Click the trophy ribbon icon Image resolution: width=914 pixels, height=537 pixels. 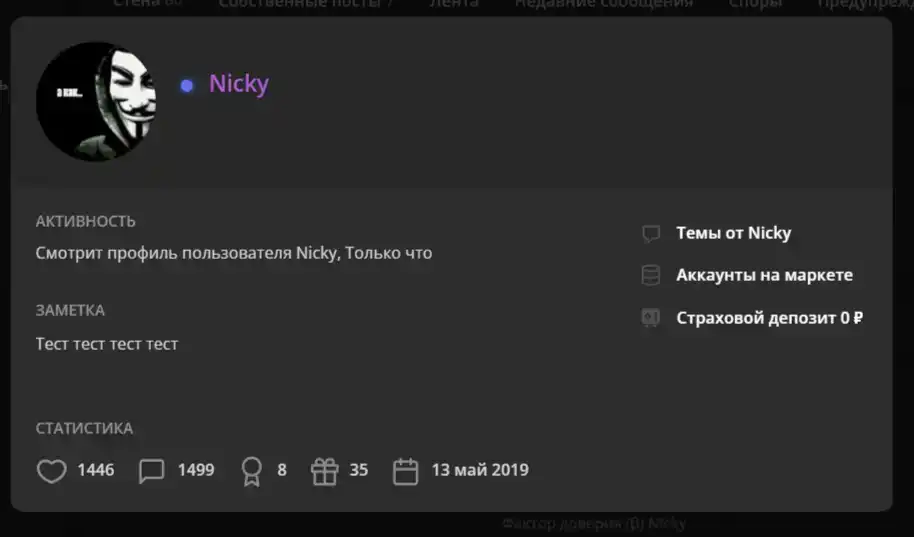click(x=252, y=471)
